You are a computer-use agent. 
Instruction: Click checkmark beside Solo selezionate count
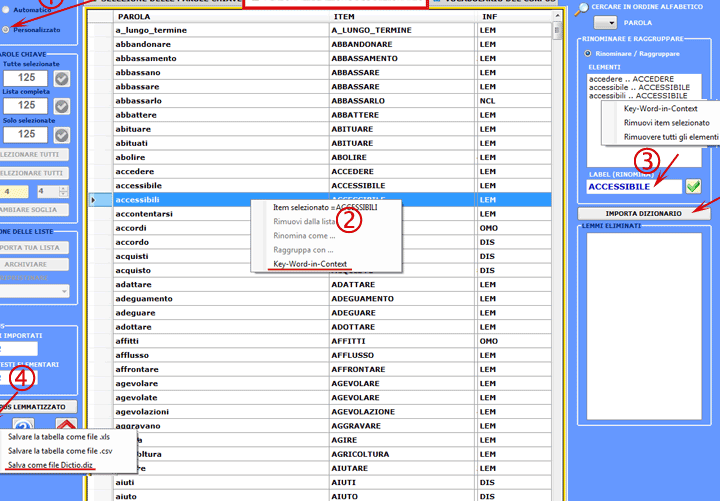pyautogui.click(x=61, y=134)
